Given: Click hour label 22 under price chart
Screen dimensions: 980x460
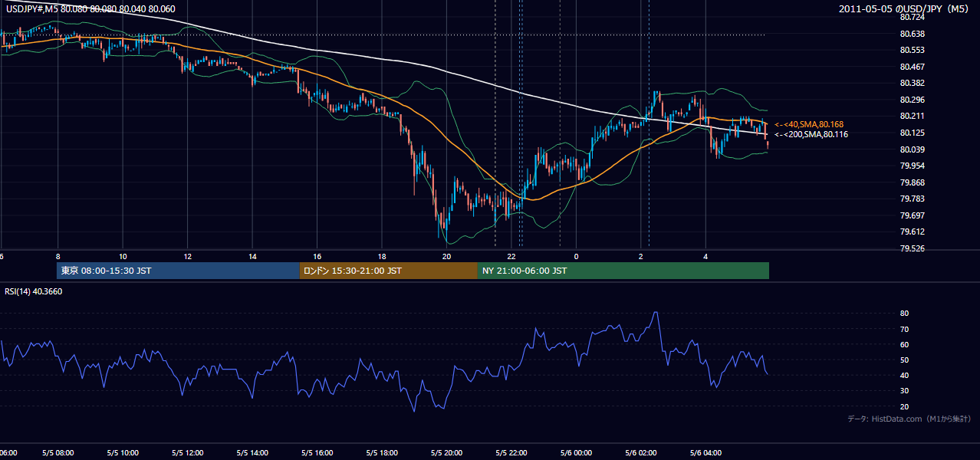Looking at the screenshot, I should pyautogui.click(x=511, y=256).
